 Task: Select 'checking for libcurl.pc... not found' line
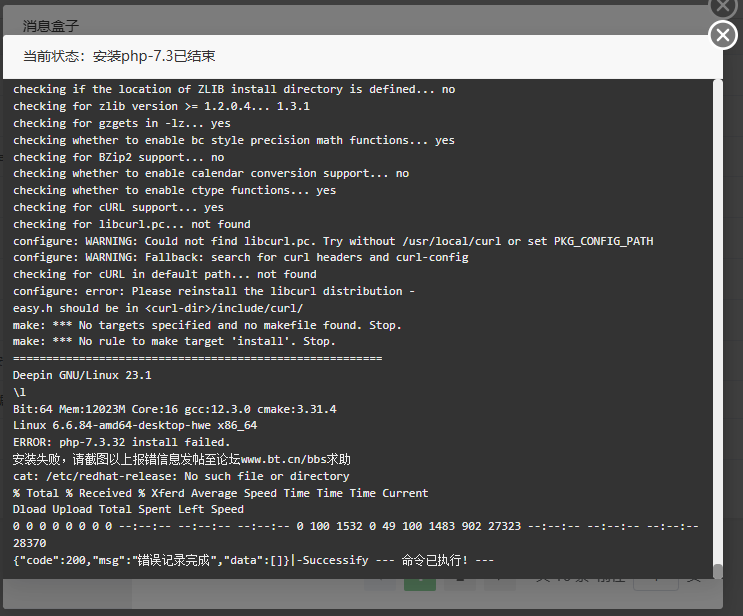[x=132, y=224]
